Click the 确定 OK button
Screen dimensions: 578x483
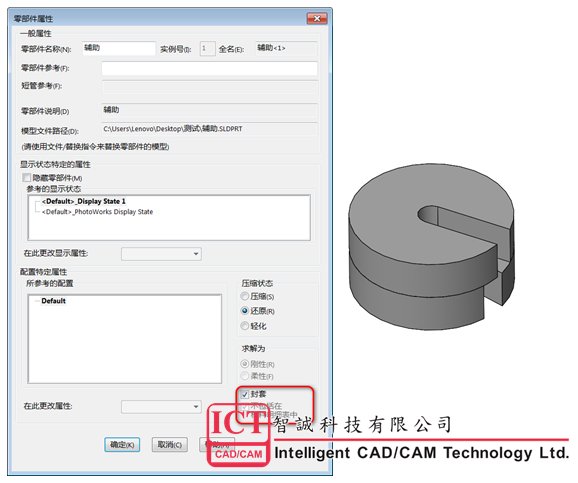tap(122, 445)
